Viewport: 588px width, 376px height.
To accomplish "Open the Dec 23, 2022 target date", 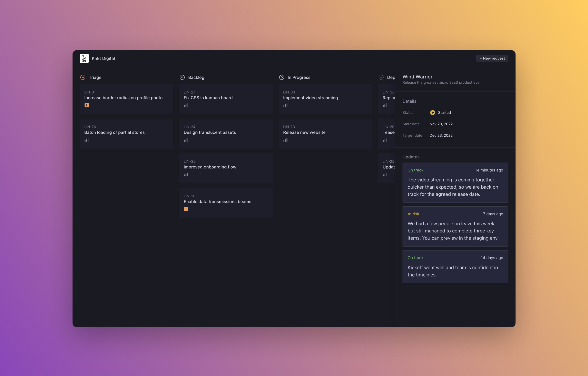I will [x=441, y=136].
